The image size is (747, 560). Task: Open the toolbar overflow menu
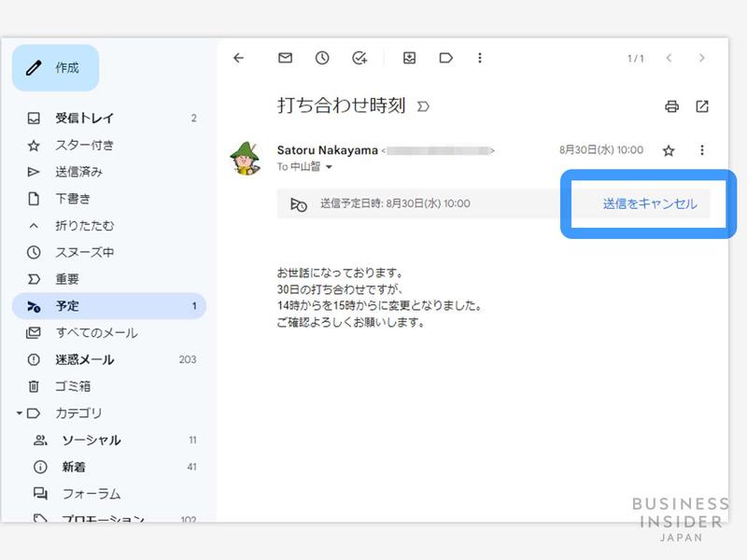point(480,58)
